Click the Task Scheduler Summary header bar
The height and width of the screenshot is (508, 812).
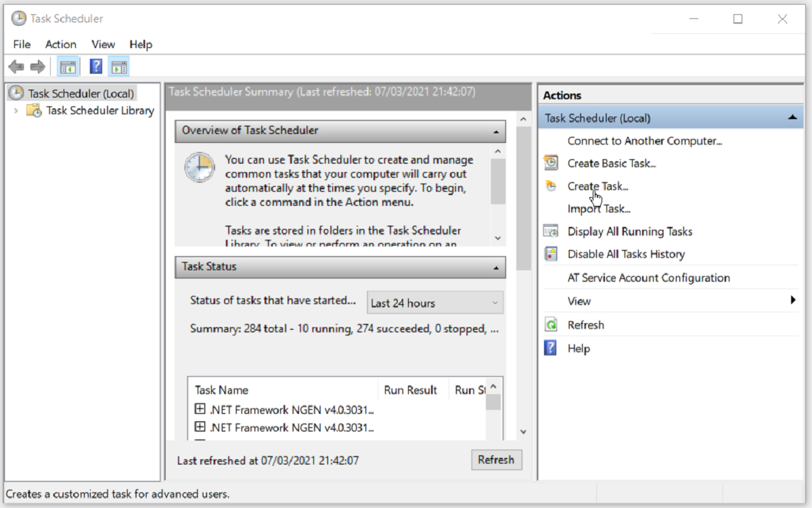(349, 98)
